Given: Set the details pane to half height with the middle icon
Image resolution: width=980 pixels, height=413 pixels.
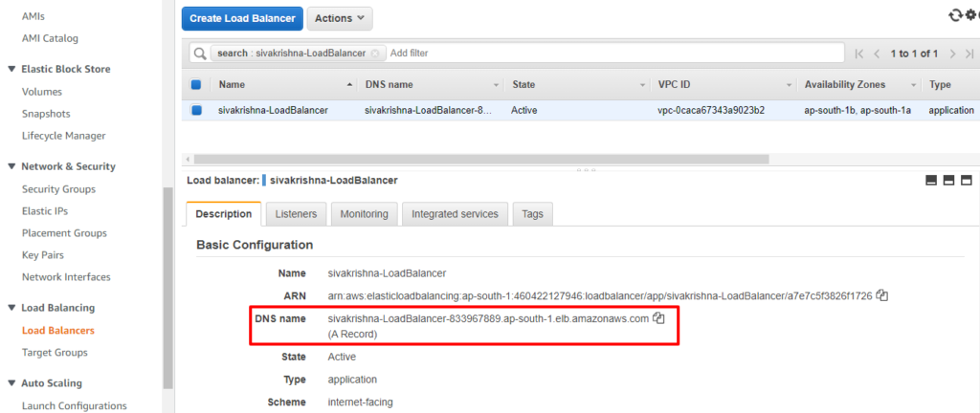Looking at the screenshot, I should [x=948, y=181].
